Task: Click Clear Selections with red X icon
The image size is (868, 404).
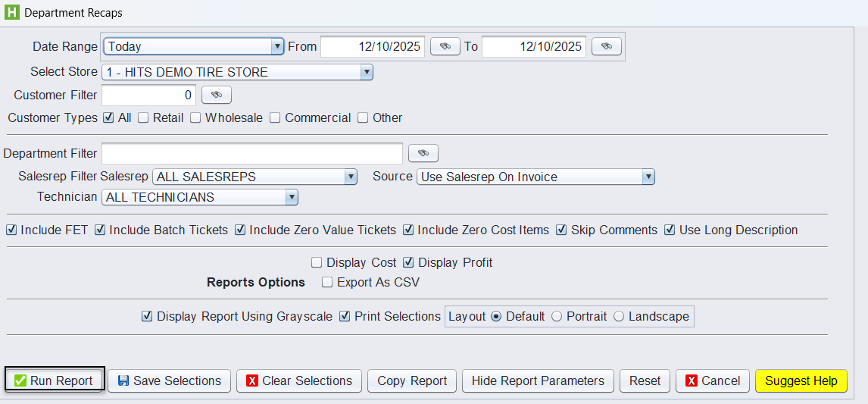Action: pos(299,381)
